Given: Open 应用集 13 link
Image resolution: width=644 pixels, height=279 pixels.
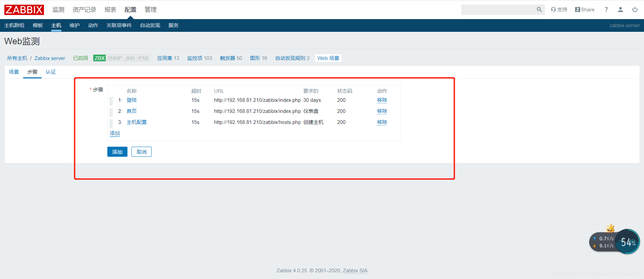Looking at the screenshot, I should 168,58.
